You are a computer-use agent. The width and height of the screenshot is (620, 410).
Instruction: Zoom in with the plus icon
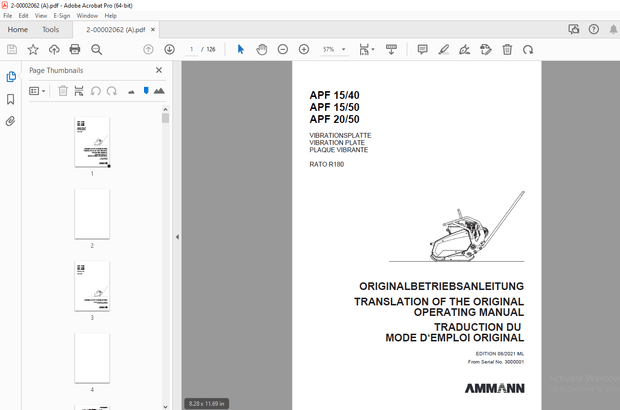point(304,49)
